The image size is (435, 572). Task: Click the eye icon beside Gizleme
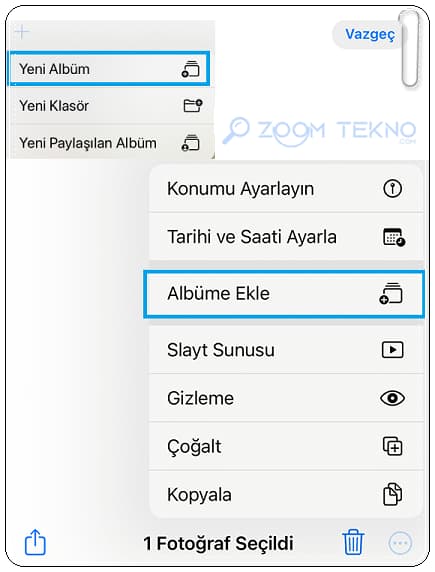tap(392, 398)
